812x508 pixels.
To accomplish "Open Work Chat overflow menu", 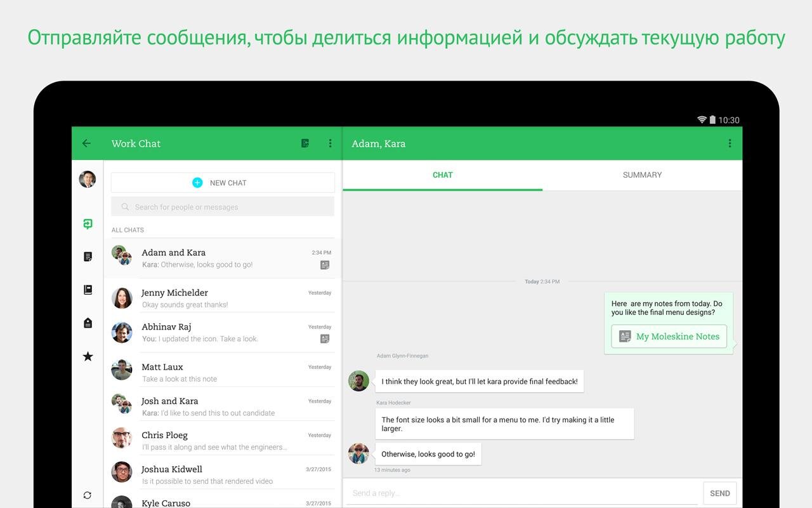I will point(330,144).
